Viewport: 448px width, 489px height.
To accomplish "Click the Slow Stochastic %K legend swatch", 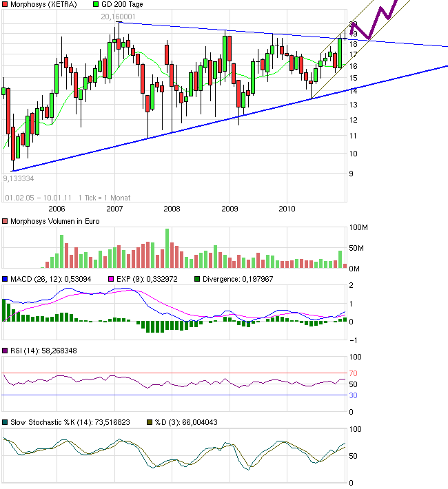I will pyautogui.click(x=5, y=422).
